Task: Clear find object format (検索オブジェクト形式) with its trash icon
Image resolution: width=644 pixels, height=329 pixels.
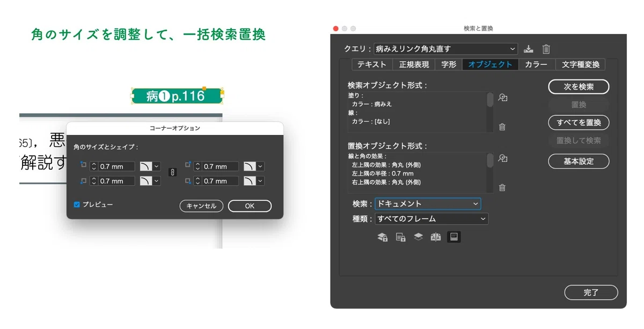Action: click(502, 127)
